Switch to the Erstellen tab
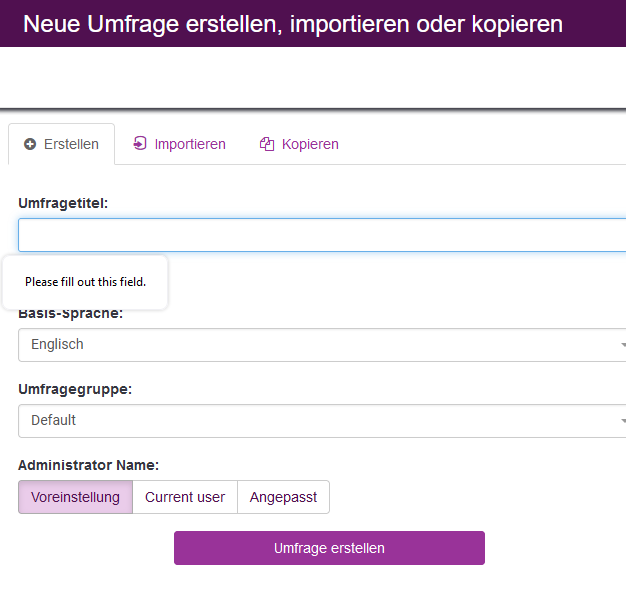 pos(62,144)
